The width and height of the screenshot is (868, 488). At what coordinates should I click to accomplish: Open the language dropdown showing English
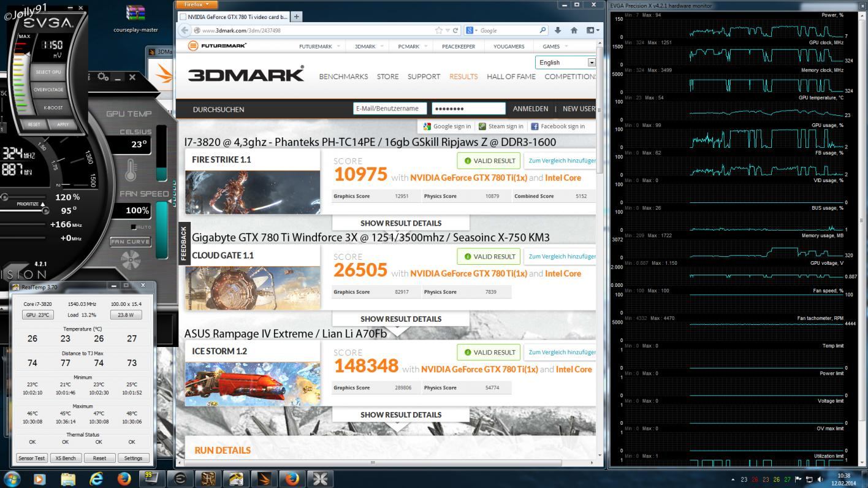click(x=565, y=63)
